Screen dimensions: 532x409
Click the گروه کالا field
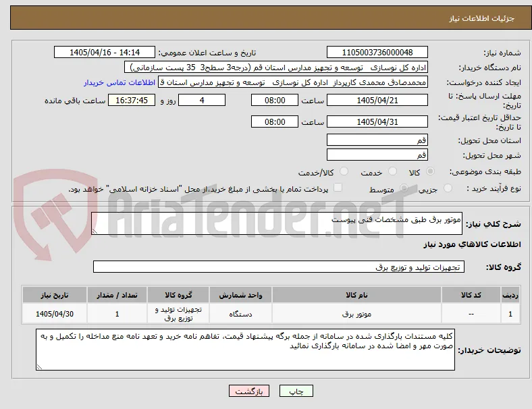[279, 267]
